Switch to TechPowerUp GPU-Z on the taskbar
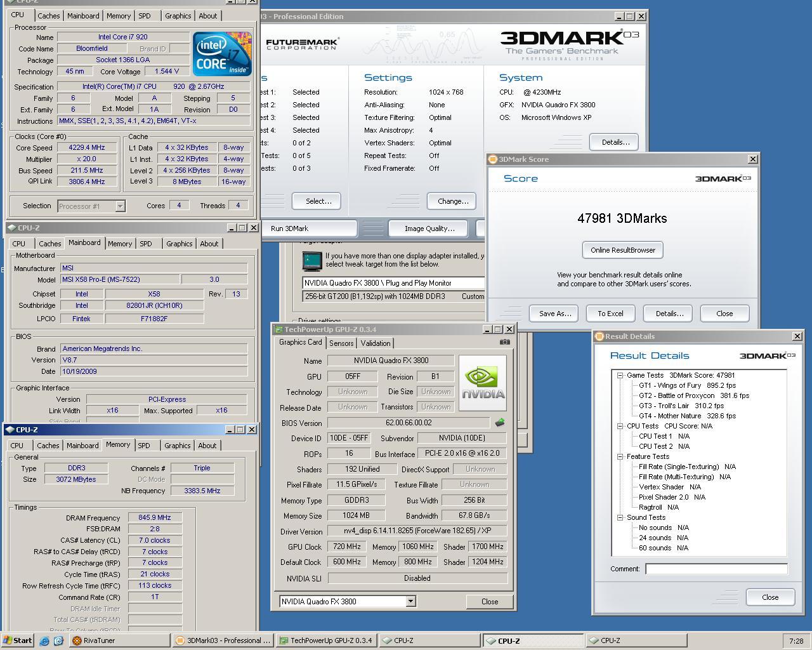 327,640
